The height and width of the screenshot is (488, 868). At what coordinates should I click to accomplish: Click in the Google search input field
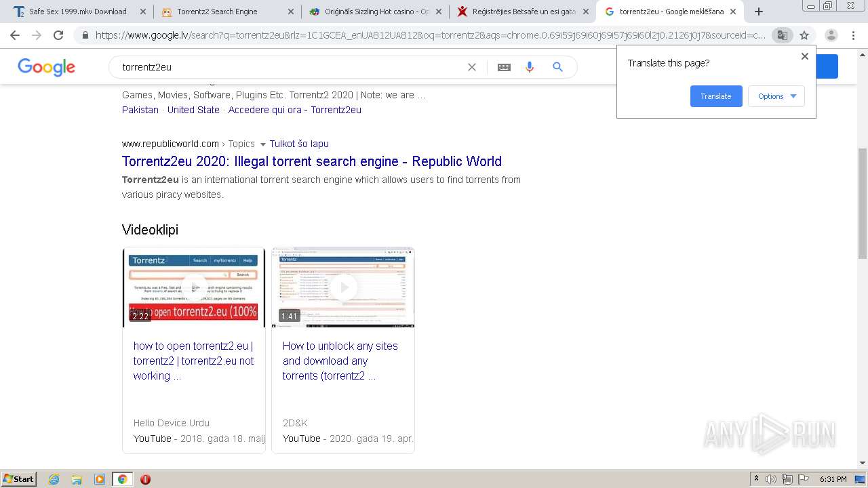point(290,67)
